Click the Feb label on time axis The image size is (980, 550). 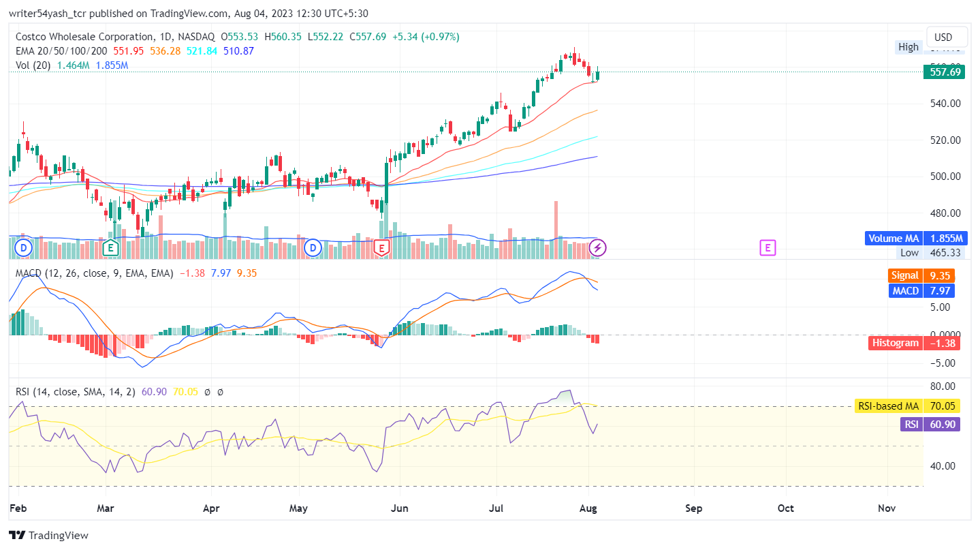[x=18, y=508]
